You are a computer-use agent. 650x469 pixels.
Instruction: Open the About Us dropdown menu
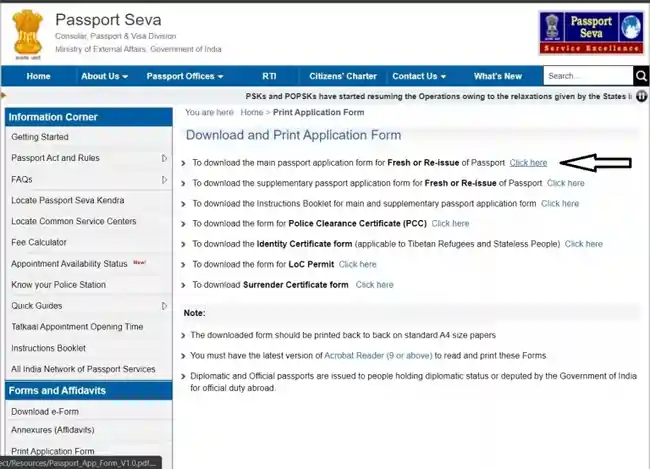point(104,76)
